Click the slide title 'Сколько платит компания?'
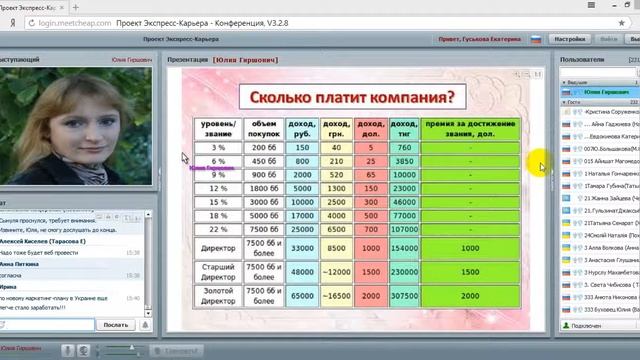Image resolution: width=640 pixels, height=360 pixels. [x=352, y=97]
